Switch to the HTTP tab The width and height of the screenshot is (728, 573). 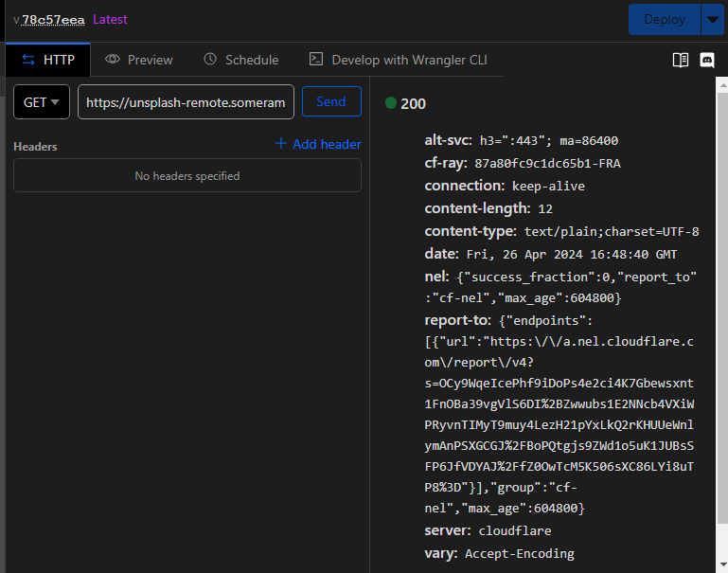coord(48,60)
